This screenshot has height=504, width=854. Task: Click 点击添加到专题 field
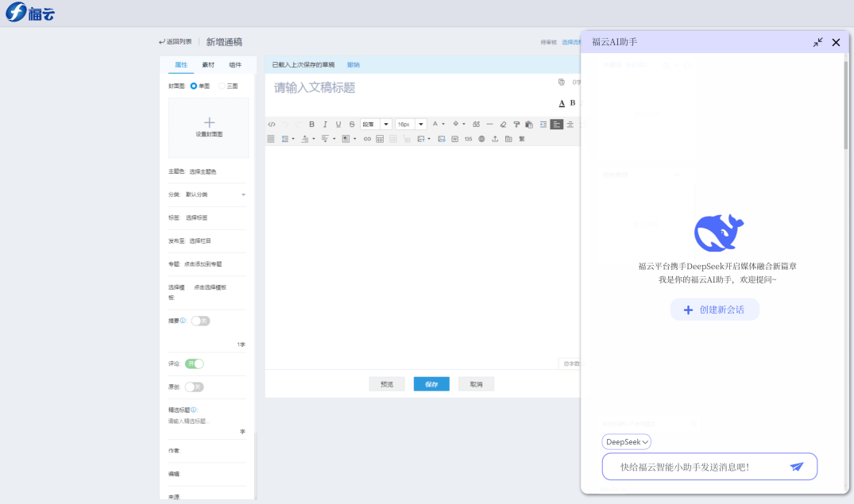203,264
